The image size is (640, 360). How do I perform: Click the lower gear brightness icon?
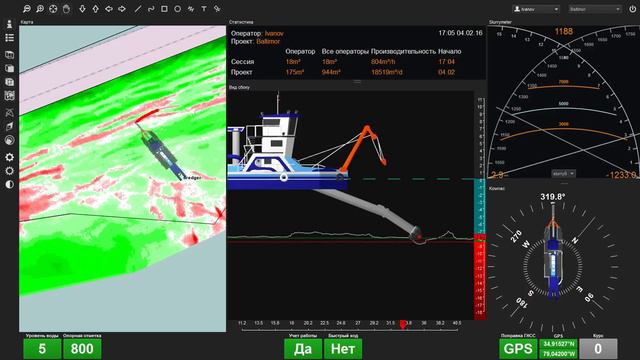pyautogui.click(x=9, y=171)
